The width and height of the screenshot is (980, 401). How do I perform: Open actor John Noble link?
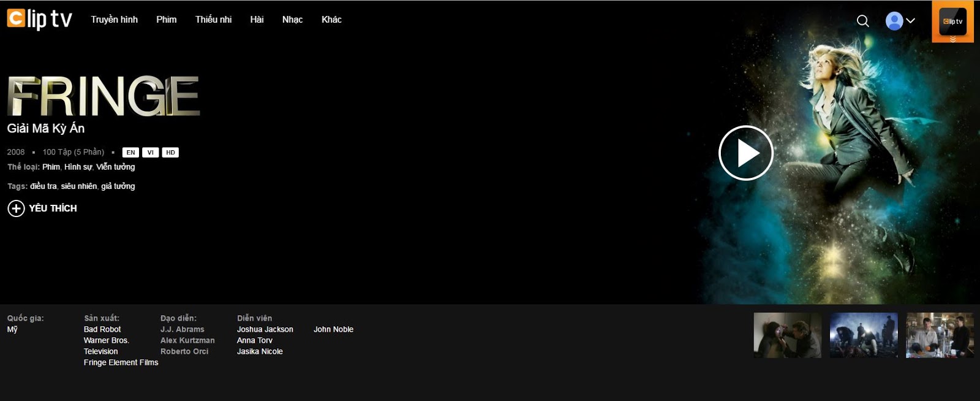(x=333, y=329)
